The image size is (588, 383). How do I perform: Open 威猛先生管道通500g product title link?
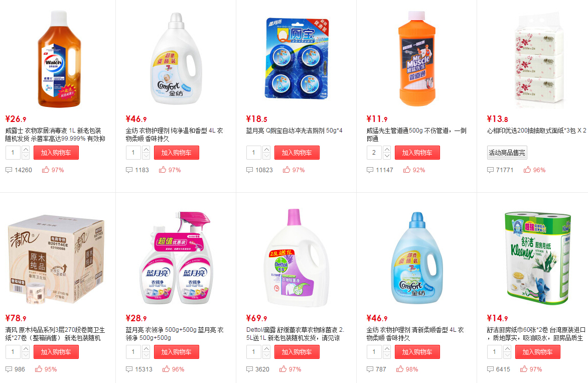point(416,135)
